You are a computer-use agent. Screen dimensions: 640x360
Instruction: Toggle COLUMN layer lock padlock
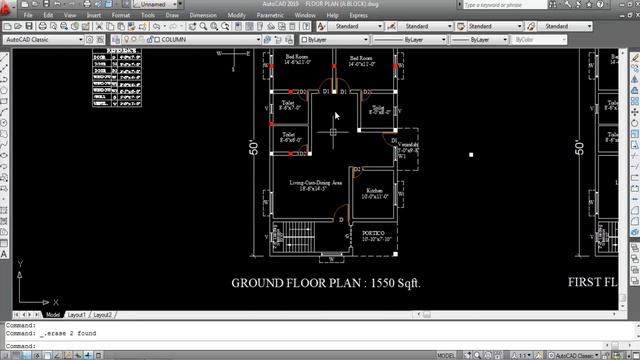[x=150, y=40]
